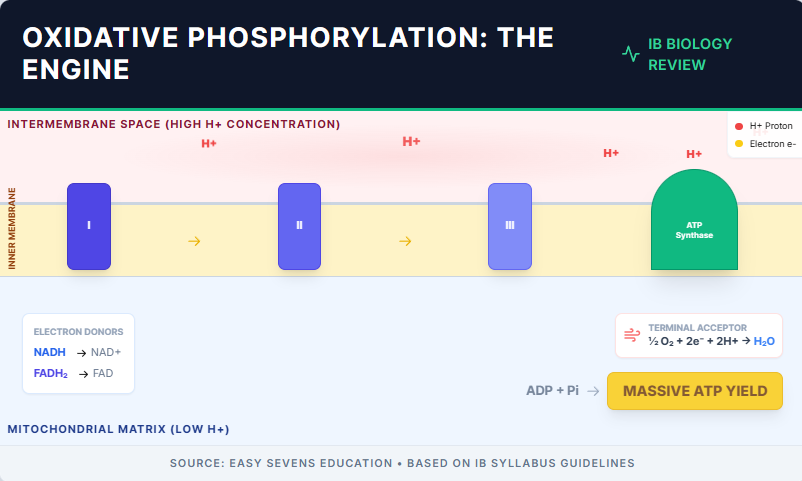Click the arrow between complex II and III

pyautogui.click(x=405, y=241)
